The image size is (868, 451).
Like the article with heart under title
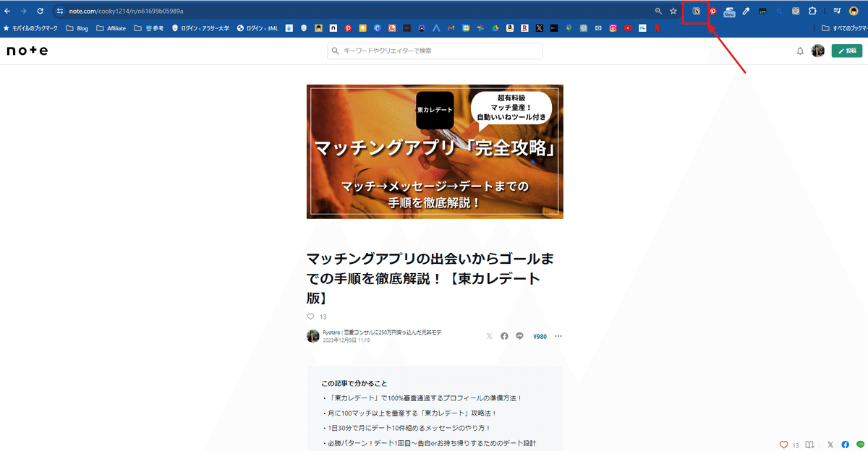[311, 317]
